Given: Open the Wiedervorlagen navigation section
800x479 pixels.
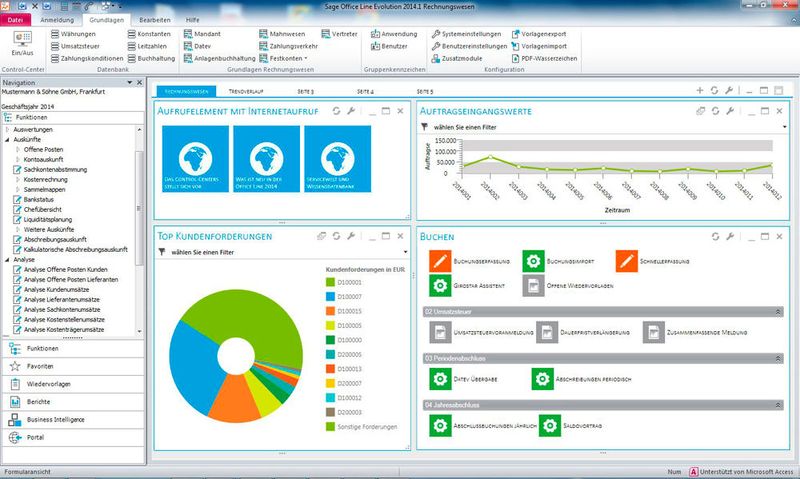Looking at the screenshot, I should click(73, 384).
